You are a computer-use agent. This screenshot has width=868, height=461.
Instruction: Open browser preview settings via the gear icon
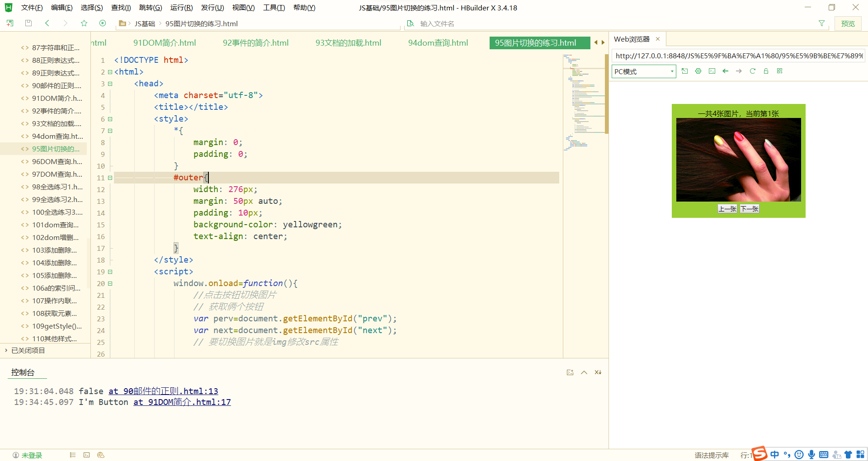coord(698,71)
